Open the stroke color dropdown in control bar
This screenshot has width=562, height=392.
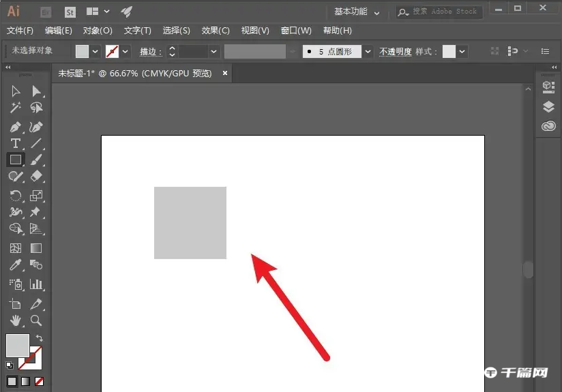tap(125, 51)
